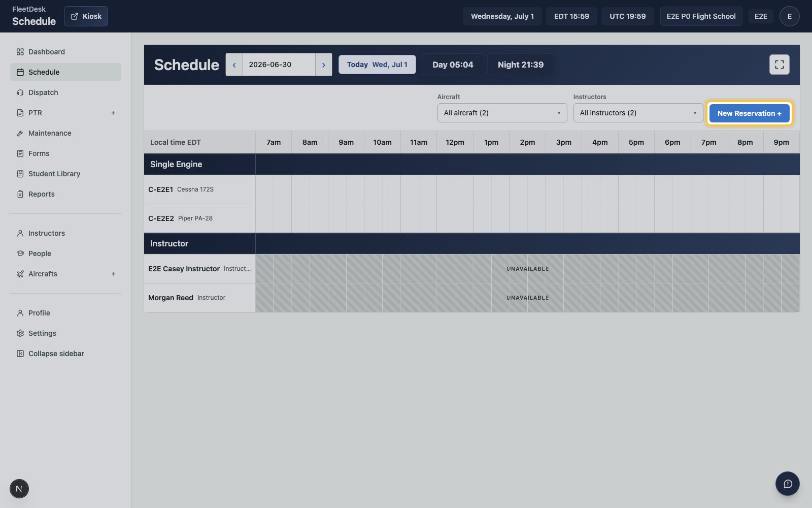Image resolution: width=812 pixels, height=508 pixels.
Task: Go to Student Library page
Action: coord(65,174)
